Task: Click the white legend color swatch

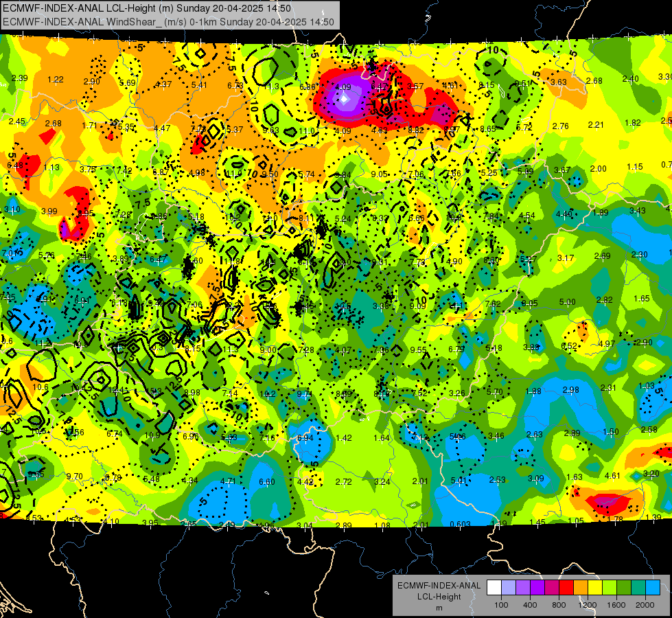Action: (x=494, y=588)
